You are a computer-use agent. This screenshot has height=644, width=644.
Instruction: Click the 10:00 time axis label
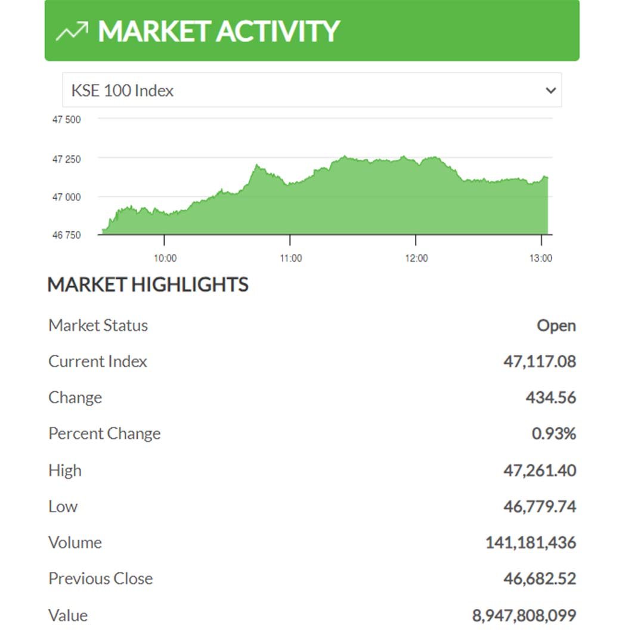point(165,258)
